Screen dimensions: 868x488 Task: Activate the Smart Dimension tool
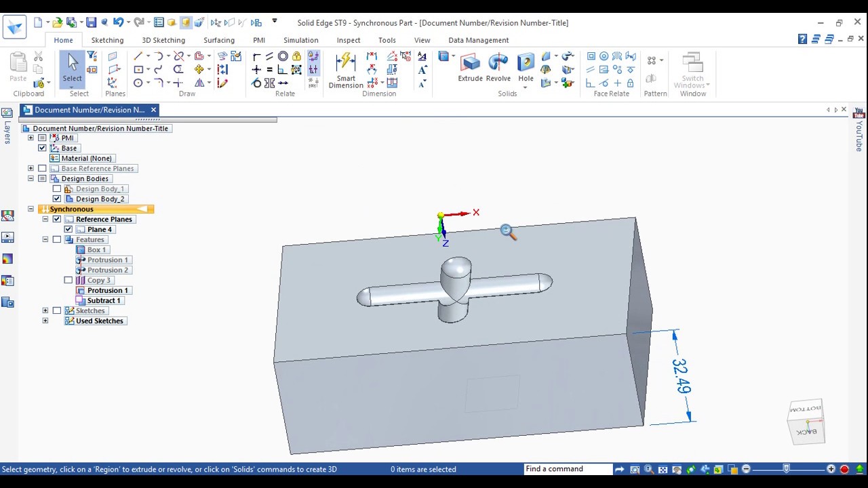(346, 70)
